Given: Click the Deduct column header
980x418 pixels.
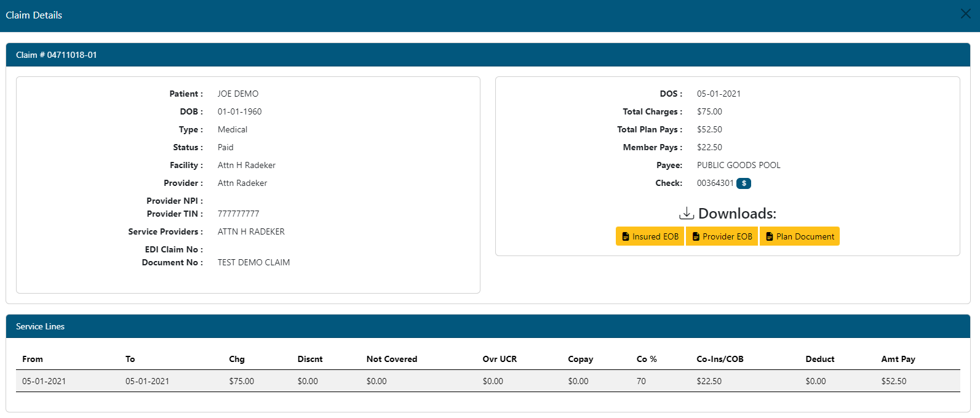Looking at the screenshot, I should [820, 359].
